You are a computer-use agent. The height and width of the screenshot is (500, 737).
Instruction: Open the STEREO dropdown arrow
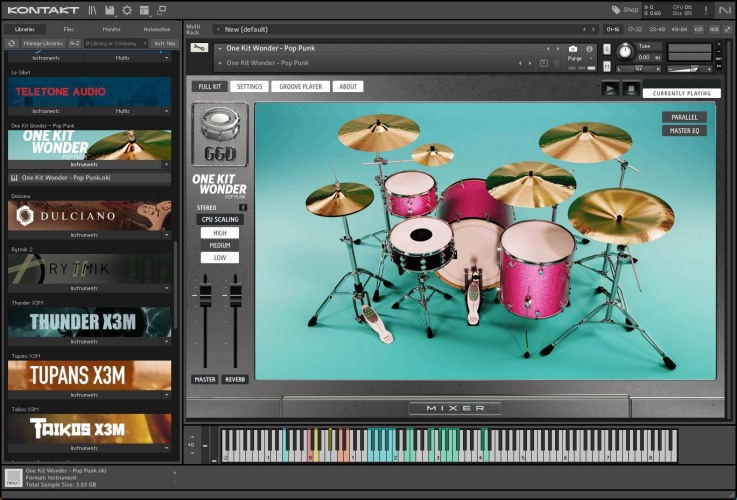pyautogui.click(x=242, y=207)
